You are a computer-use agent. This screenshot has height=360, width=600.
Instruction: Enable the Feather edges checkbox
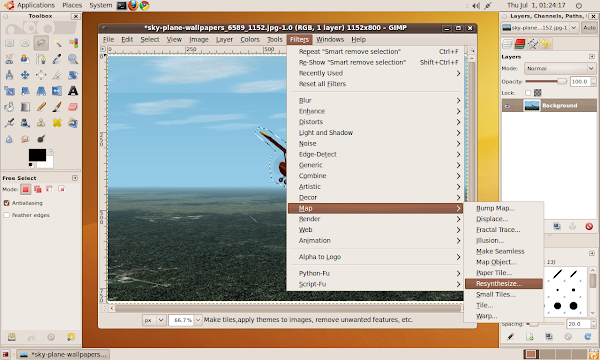pyautogui.click(x=7, y=215)
